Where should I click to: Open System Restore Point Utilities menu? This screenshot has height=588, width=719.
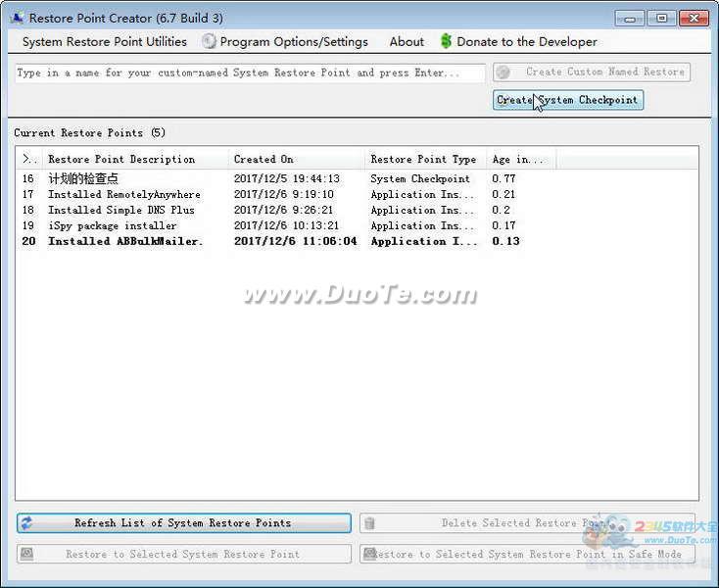click(x=104, y=41)
